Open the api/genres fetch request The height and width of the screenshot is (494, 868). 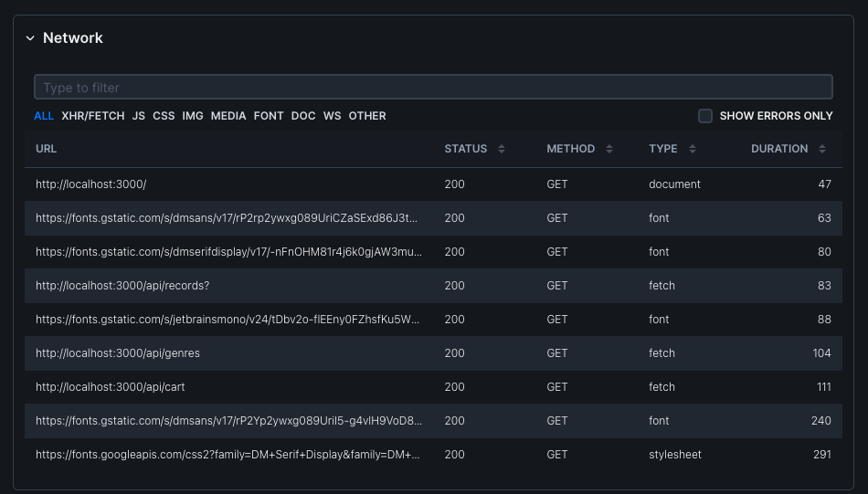118,353
